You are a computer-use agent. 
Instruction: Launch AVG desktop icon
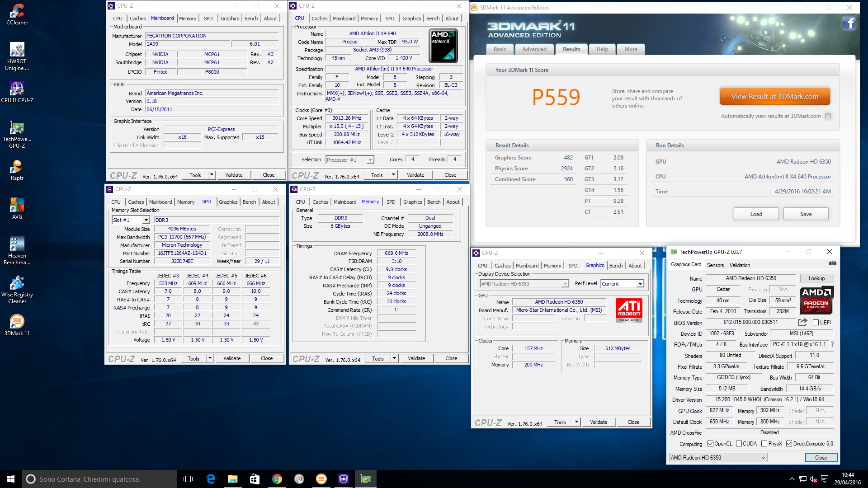click(17, 209)
